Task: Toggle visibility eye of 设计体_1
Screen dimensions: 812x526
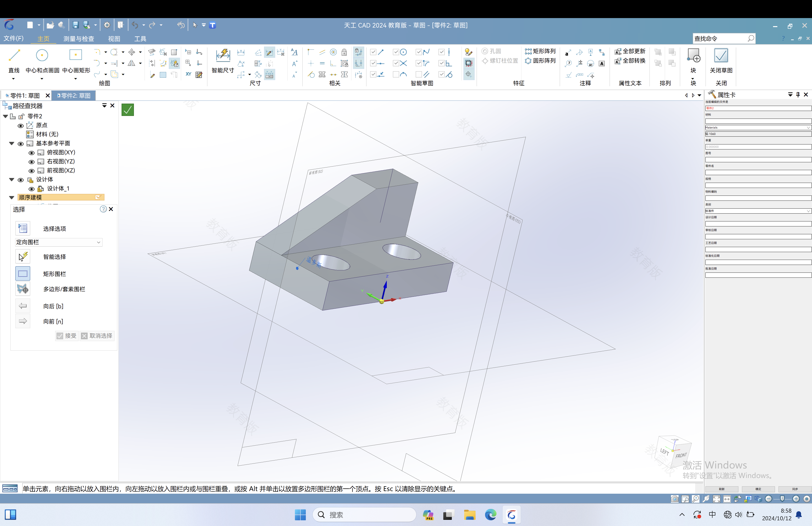Action: pos(31,189)
